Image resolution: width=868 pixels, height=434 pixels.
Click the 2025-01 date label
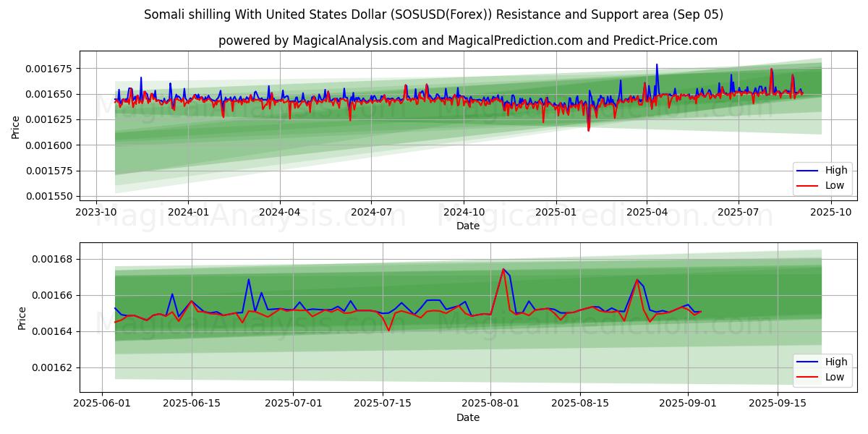(x=556, y=213)
